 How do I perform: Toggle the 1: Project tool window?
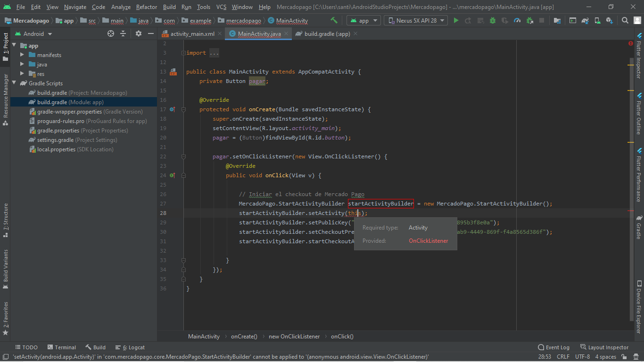pos(5,47)
